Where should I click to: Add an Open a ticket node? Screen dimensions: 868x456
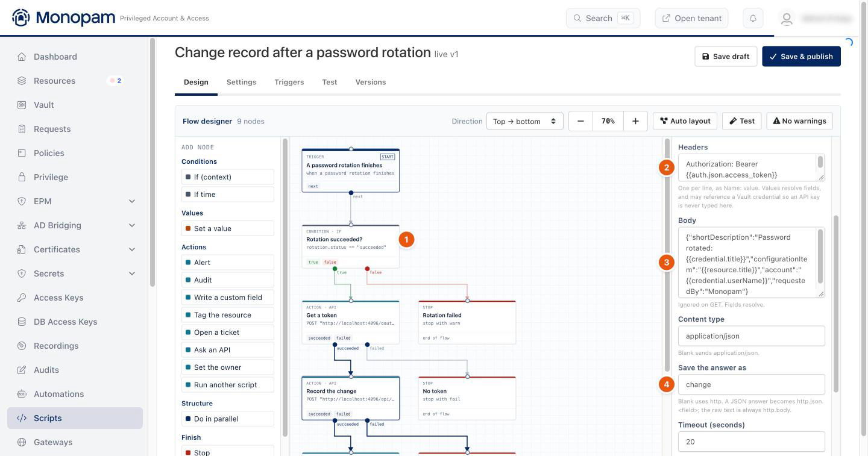pos(227,333)
